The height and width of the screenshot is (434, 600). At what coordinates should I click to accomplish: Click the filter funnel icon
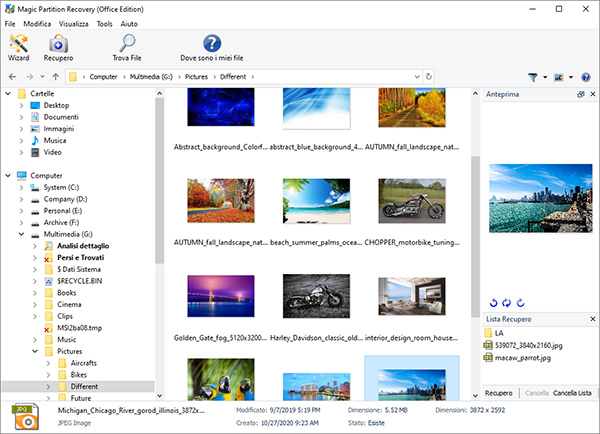[533, 77]
